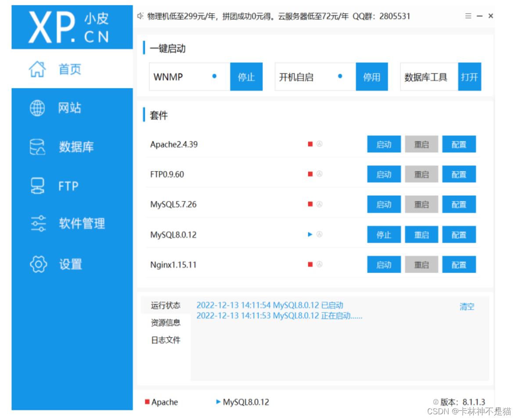Toggle auto-start icon for MySQL5.7.26

(x=320, y=204)
